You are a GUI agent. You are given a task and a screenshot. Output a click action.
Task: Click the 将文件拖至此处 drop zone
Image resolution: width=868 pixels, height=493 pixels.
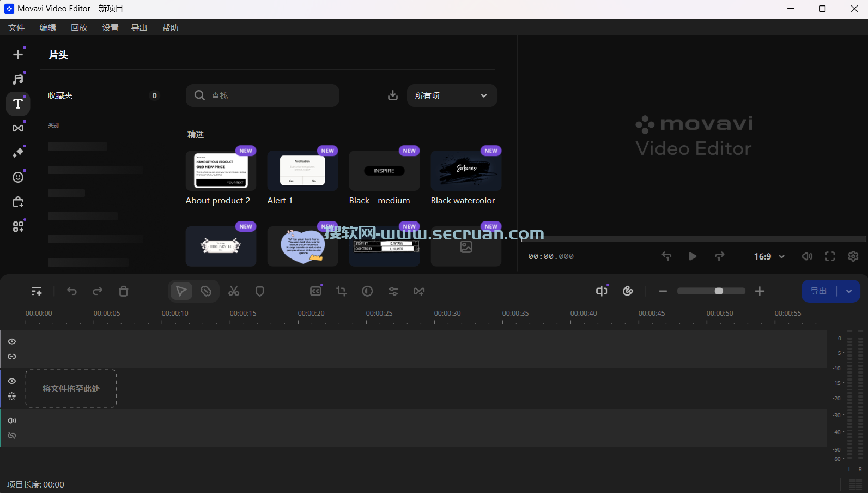click(71, 388)
